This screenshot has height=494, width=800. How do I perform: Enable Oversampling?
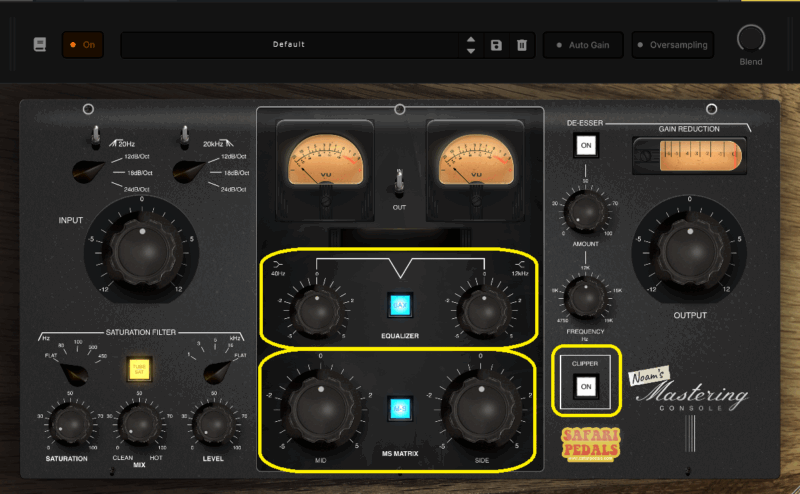[672, 45]
